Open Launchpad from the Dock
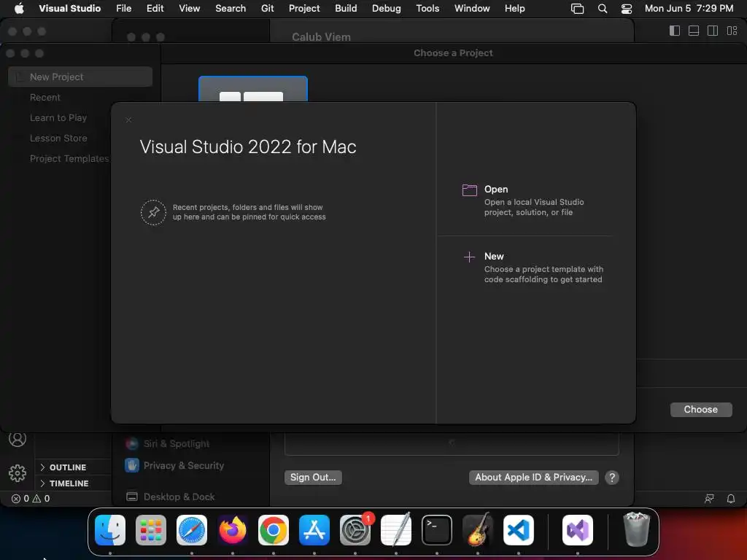Viewport: 747px width, 560px height. pos(151,530)
